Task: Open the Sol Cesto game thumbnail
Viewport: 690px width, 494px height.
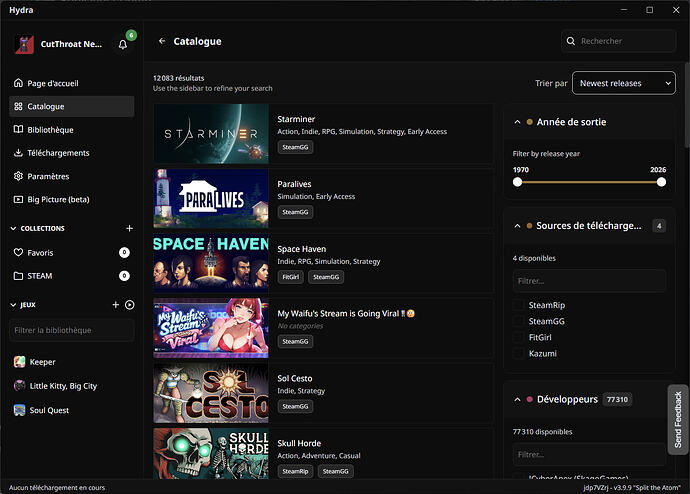Action: pos(211,393)
